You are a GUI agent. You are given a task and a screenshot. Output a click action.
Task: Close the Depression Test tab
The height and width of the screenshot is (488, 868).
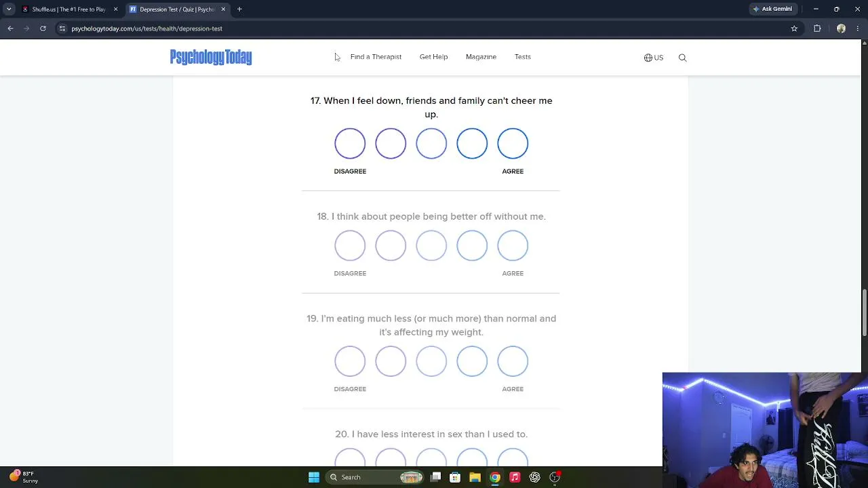click(x=223, y=9)
